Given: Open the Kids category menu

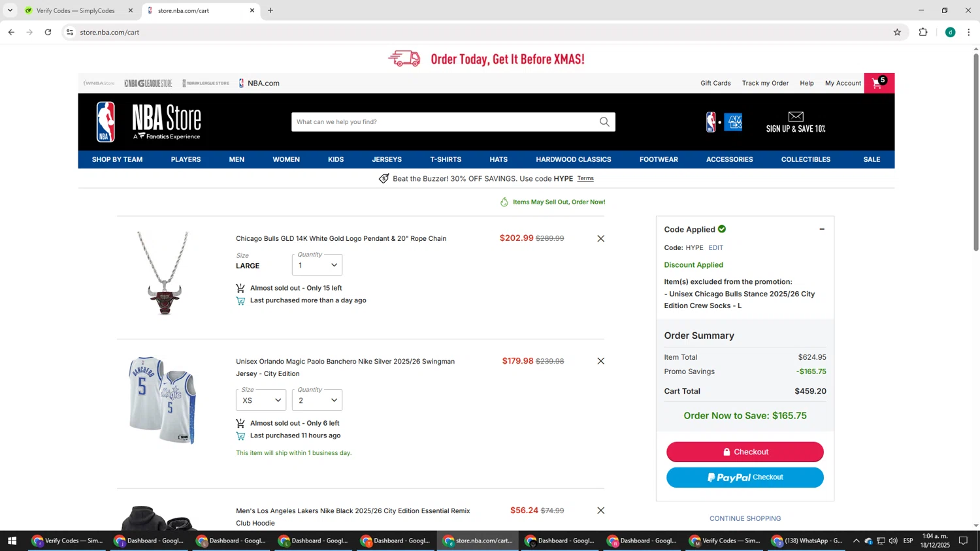Looking at the screenshot, I should [x=336, y=159].
